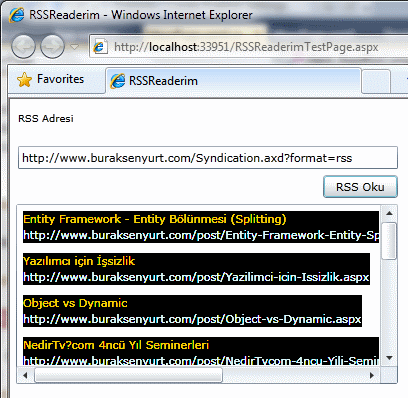This screenshot has width=408, height=398.
Task: Click the 'RSS Adresi' label
Action: click(x=46, y=119)
